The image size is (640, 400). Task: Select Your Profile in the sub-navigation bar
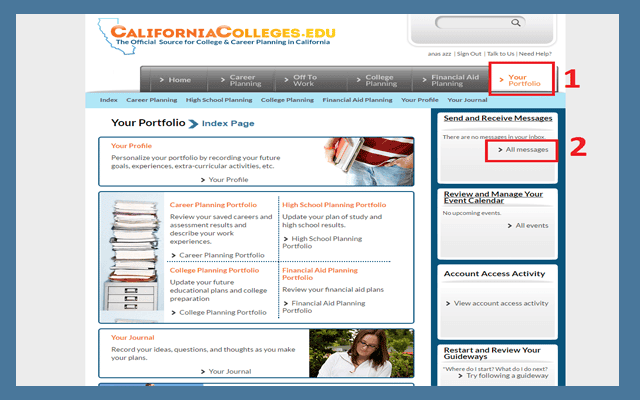coord(420,100)
